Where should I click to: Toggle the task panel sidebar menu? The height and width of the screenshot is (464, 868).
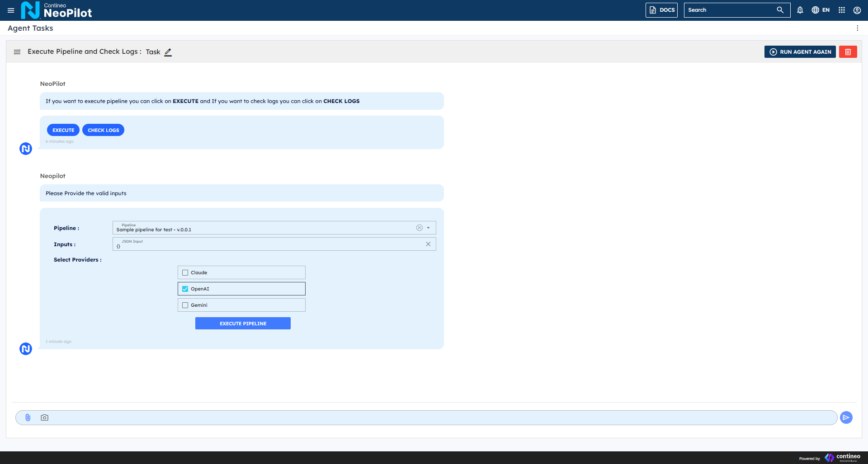coord(17,52)
